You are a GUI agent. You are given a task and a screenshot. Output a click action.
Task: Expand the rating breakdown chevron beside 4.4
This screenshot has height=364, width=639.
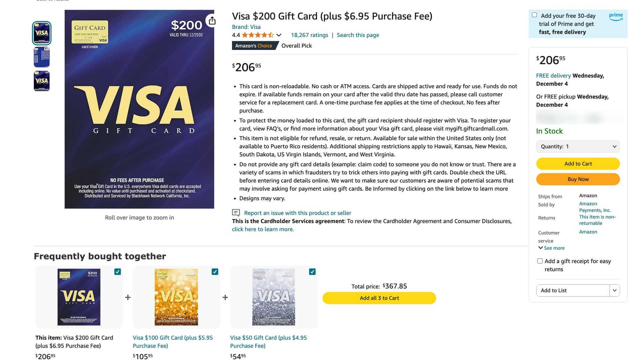(x=279, y=35)
